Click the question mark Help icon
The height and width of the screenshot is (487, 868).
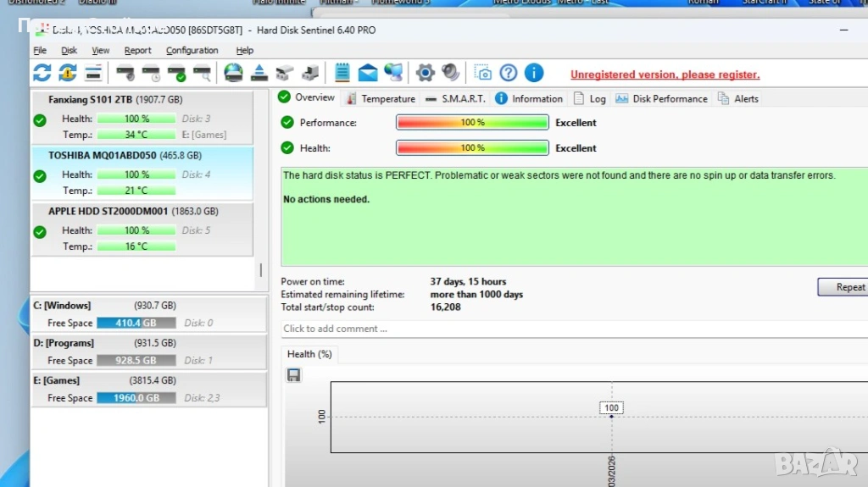[508, 73]
